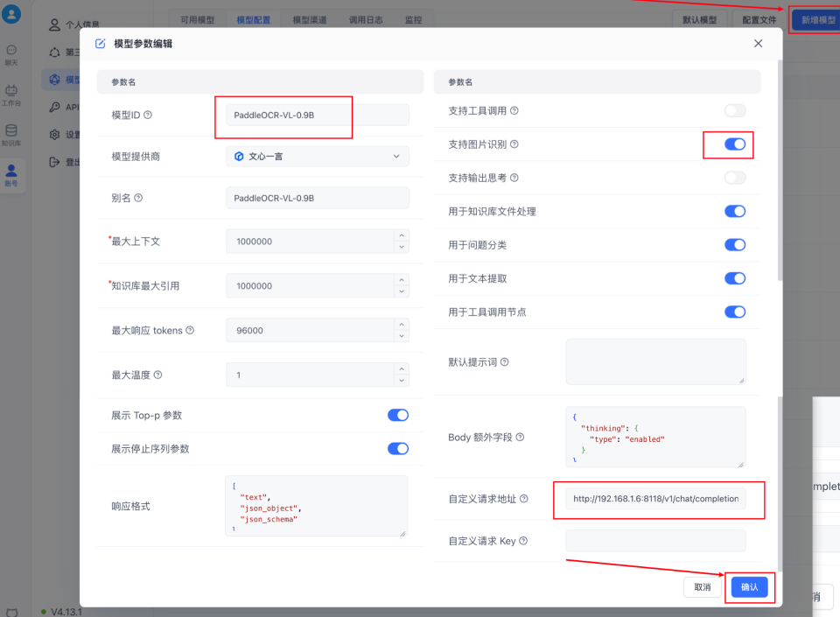Click the 新增模型 add model button

[816, 18]
